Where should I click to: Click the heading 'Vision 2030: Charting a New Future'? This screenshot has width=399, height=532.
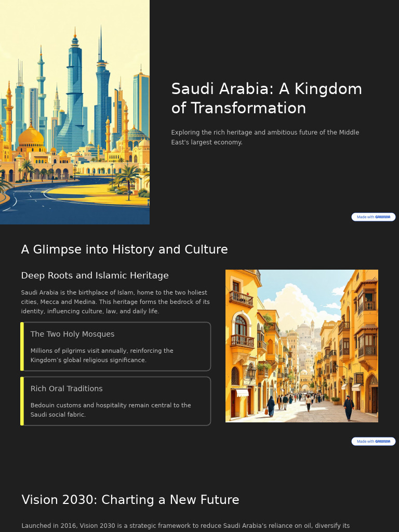[130, 500]
